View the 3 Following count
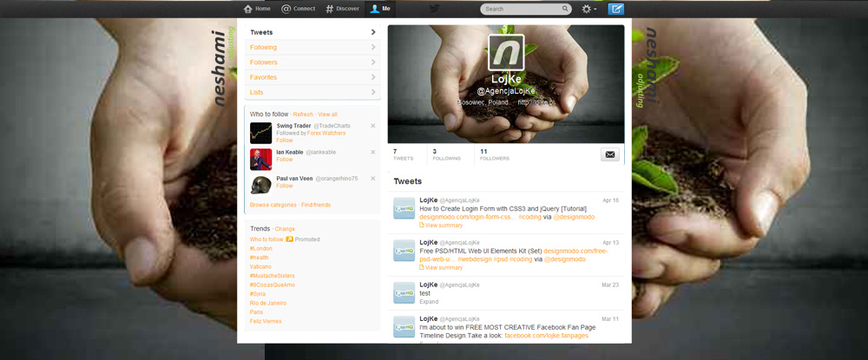The height and width of the screenshot is (360, 868). tap(446, 154)
